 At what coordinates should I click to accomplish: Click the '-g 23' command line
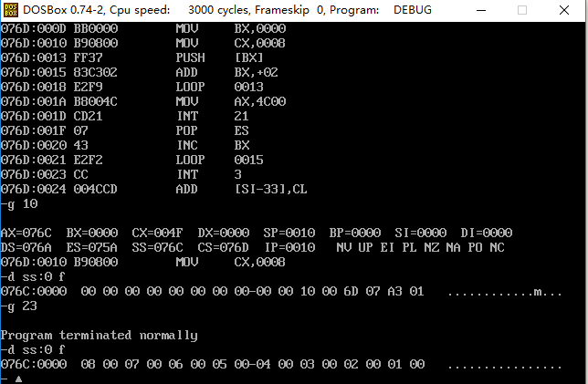click(19, 306)
